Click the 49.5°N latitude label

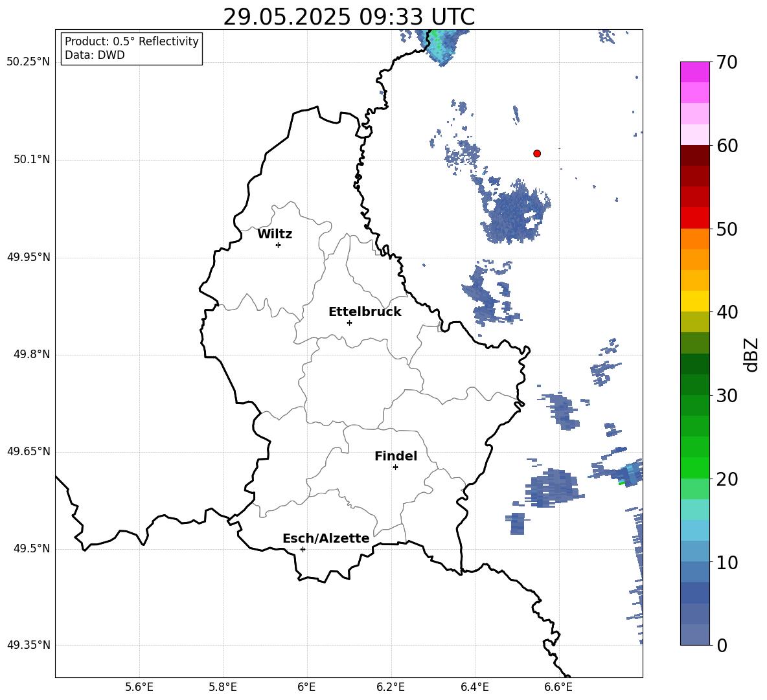tap(32, 548)
